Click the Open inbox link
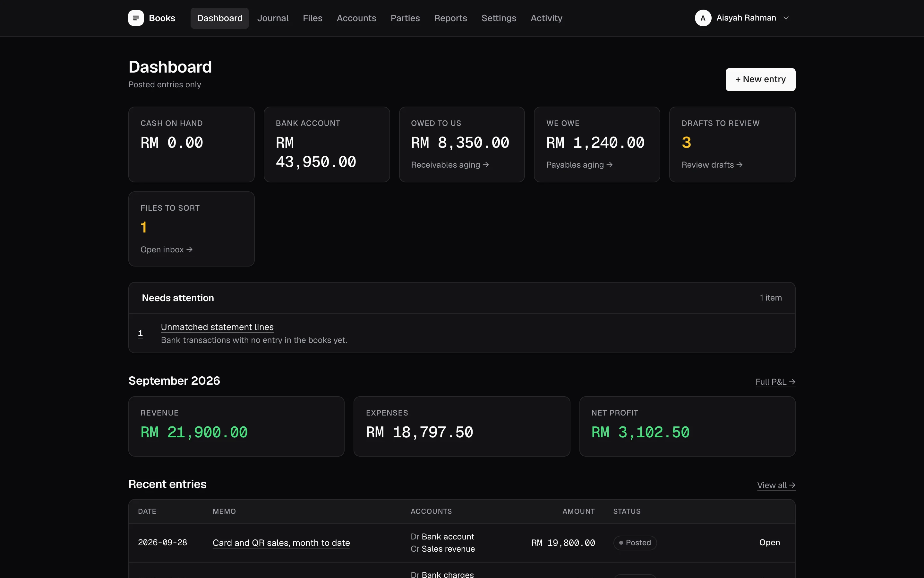This screenshot has height=578, width=924. (167, 250)
